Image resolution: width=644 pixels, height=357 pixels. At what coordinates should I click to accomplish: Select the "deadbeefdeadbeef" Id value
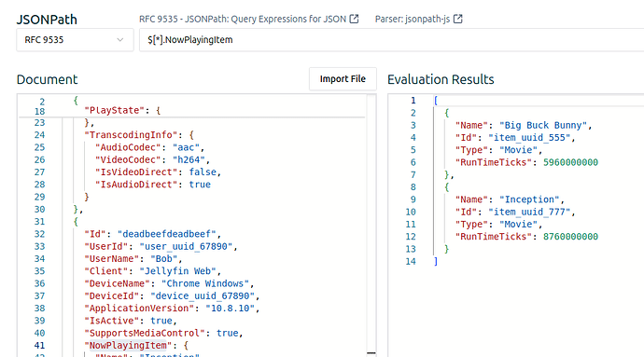coord(166,234)
